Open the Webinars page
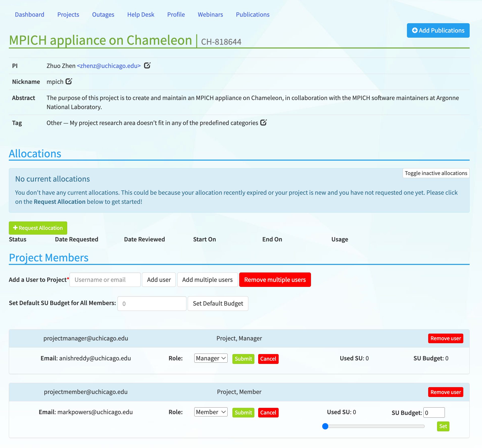 tap(210, 15)
